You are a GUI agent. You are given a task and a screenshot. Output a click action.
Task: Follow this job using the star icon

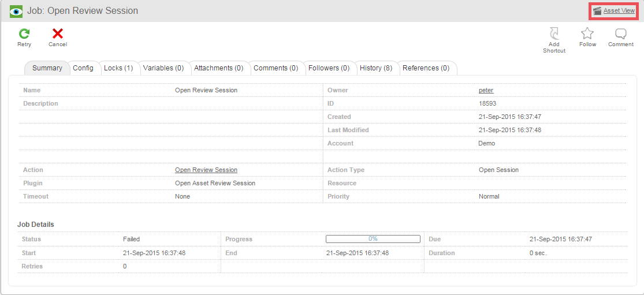[587, 33]
